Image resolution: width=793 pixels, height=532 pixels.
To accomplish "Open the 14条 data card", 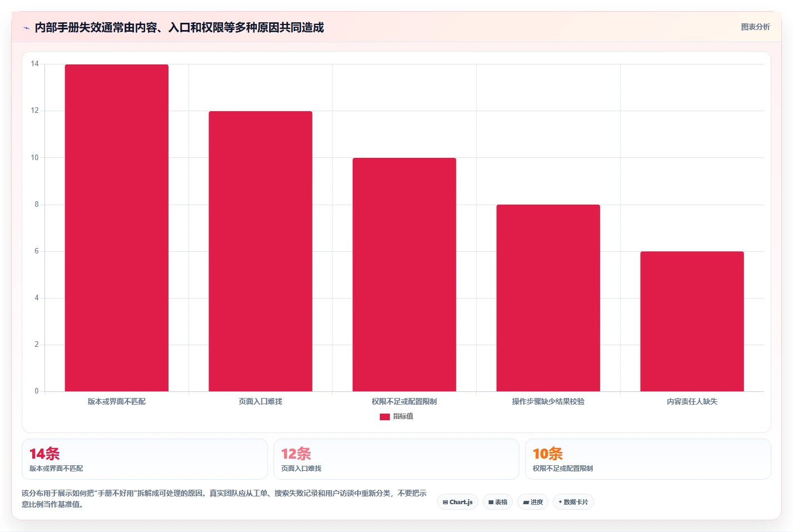I will (x=145, y=459).
